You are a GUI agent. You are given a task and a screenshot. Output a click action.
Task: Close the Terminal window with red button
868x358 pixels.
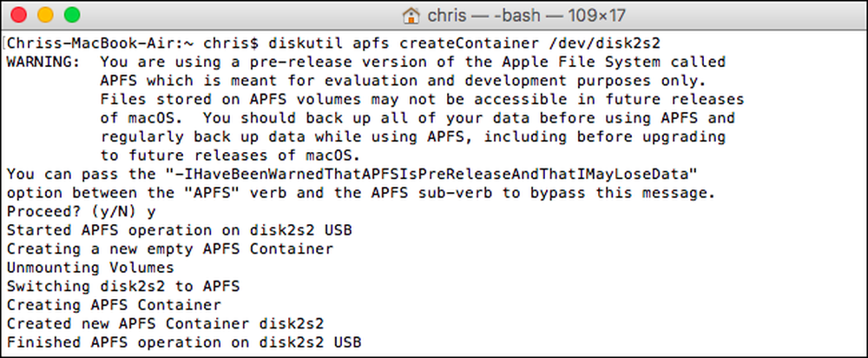pyautogui.click(x=19, y=15)
